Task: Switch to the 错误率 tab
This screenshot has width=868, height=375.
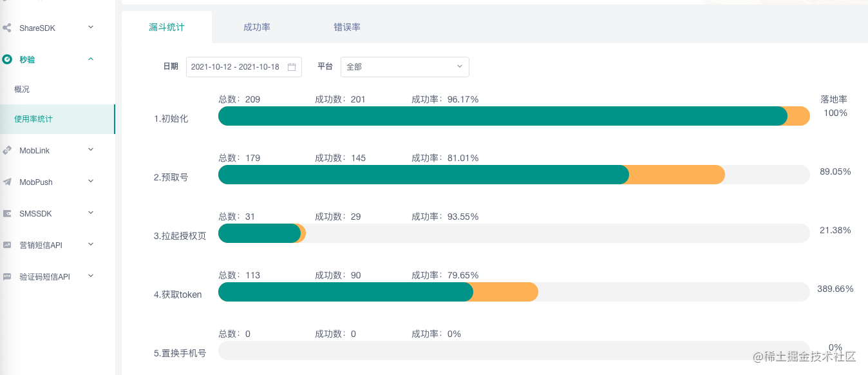Action: click(x=347, y=27)
